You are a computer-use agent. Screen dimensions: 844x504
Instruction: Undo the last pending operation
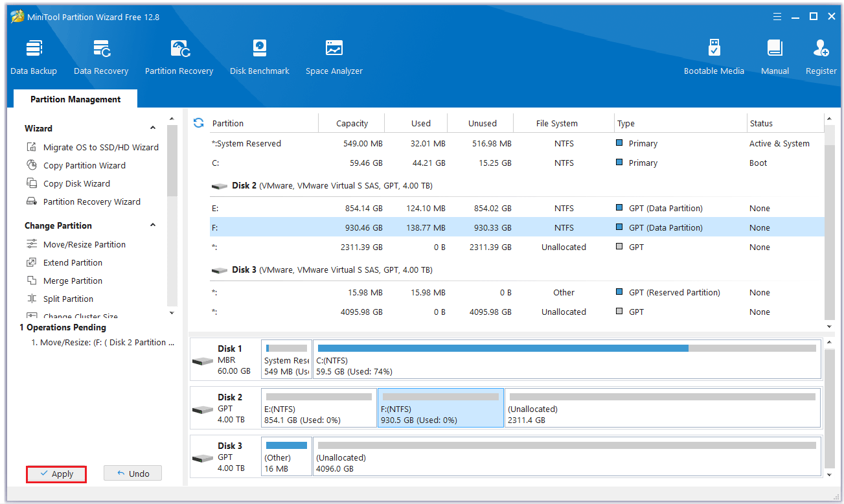pyautogui.click(x=133, y=474)
